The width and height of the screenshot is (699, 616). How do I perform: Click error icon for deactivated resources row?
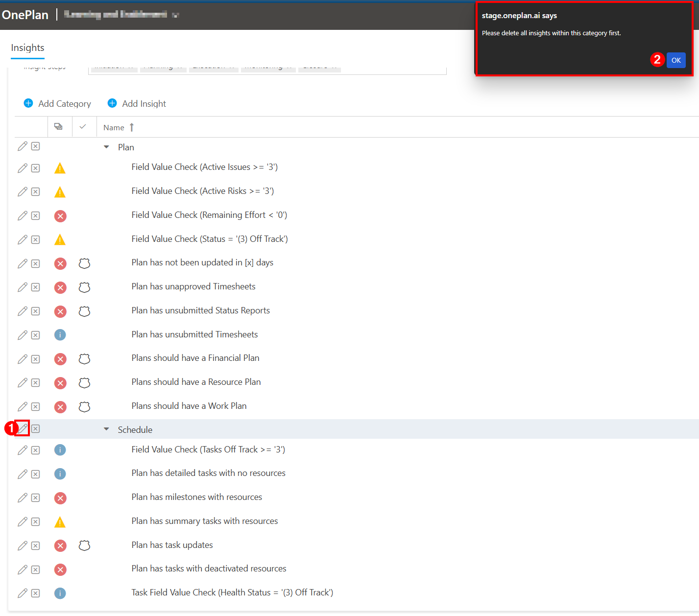(60, 569)
